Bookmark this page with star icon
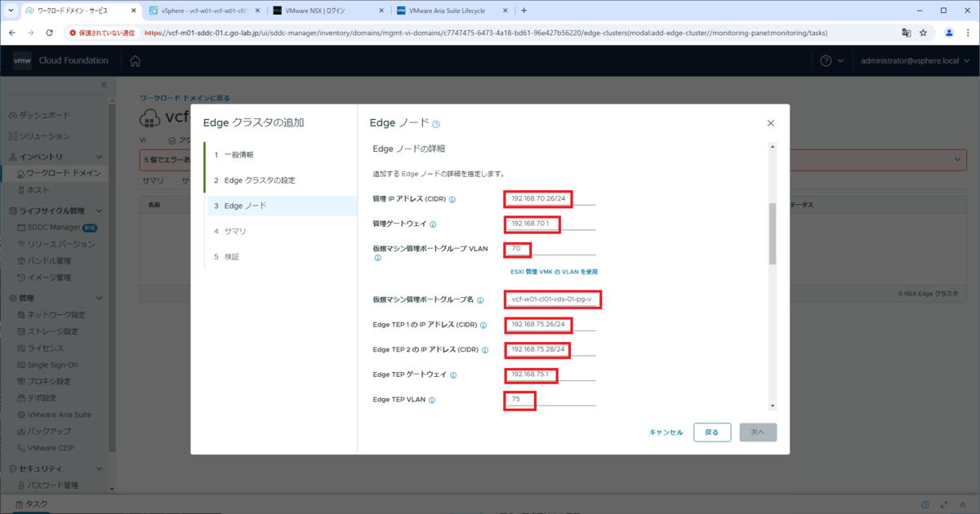The width and height of the screenshot is (980, 514). 924,33
